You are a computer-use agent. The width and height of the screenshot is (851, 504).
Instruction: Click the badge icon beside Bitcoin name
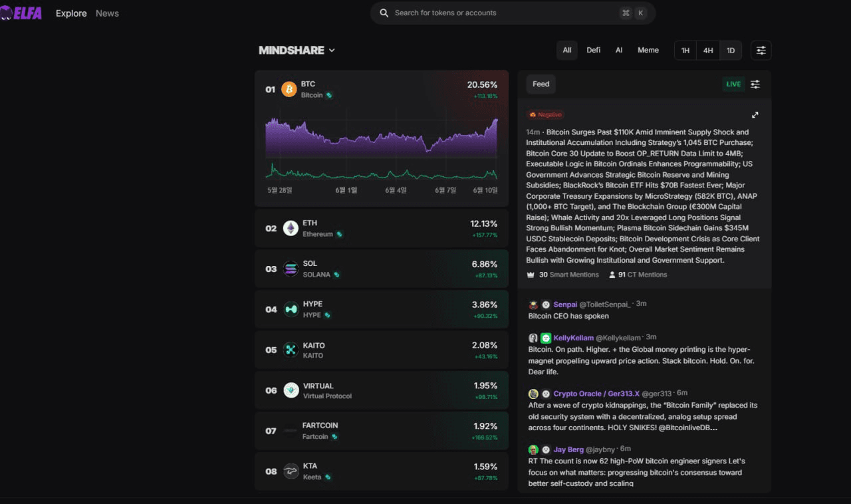coord(329,95)
